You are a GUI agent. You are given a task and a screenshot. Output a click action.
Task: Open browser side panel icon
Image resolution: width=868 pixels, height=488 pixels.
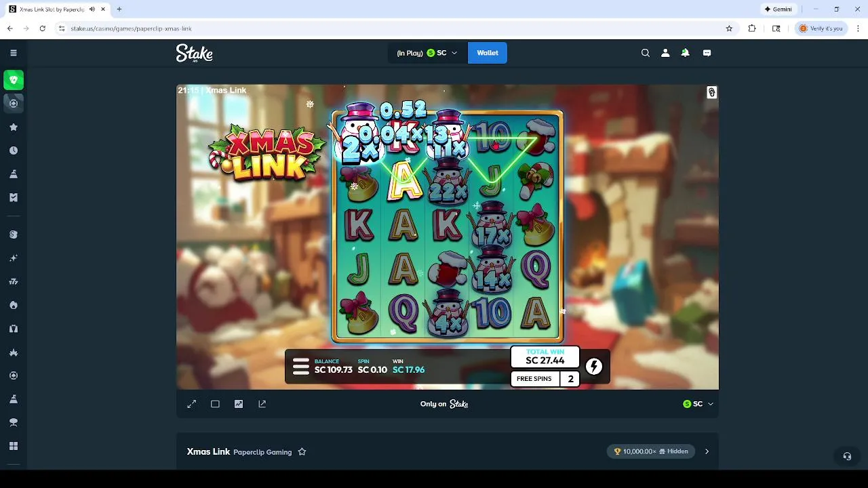coord(776,28)
